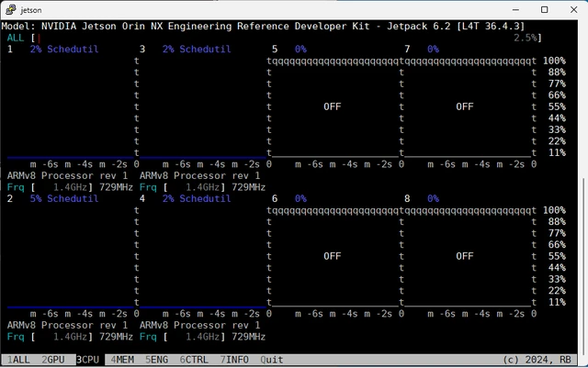The image size is (588, 368).
Task: Click the OFF label in CPU 8 panel
Action: coord(465,256)
